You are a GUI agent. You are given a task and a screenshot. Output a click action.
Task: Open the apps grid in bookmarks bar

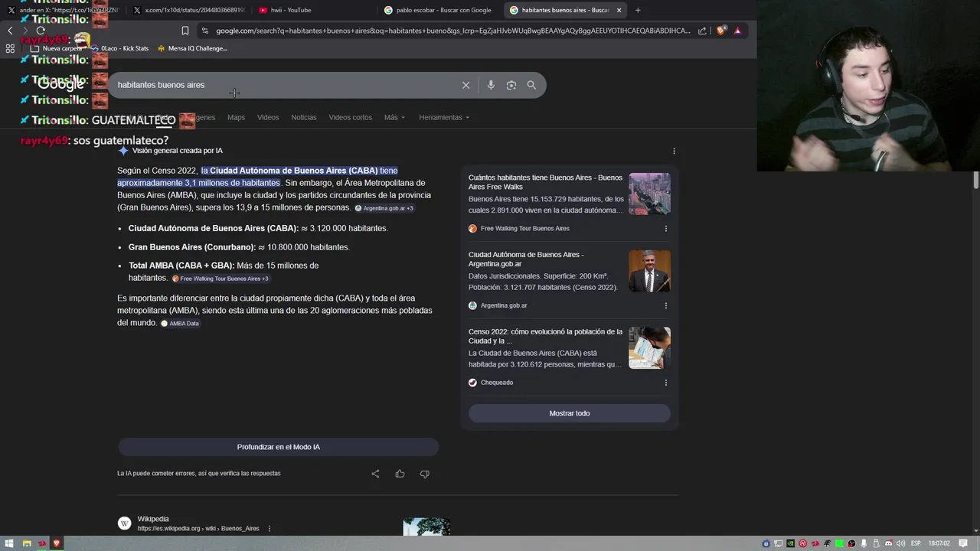(x=10, y=48)
